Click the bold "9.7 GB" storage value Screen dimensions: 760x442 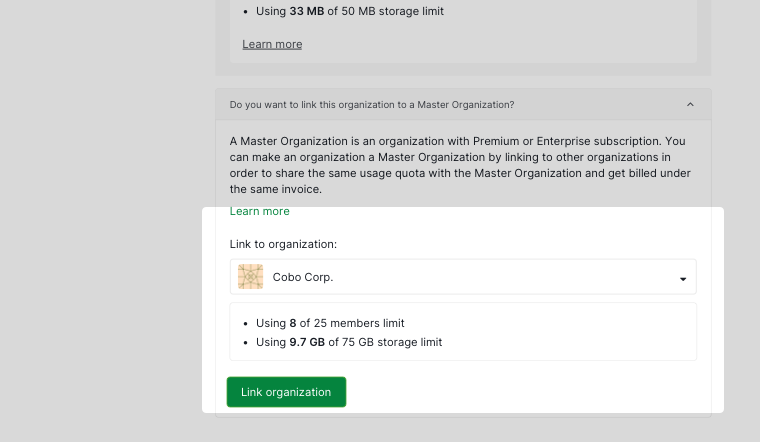tap(307, 342)
